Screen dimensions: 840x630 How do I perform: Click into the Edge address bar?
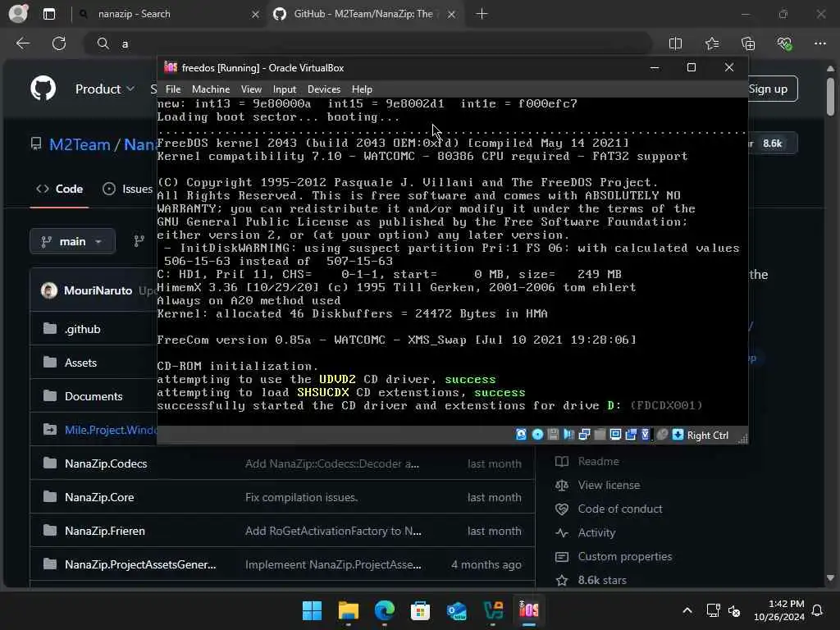pyautogui.click(x=368, y=44)
